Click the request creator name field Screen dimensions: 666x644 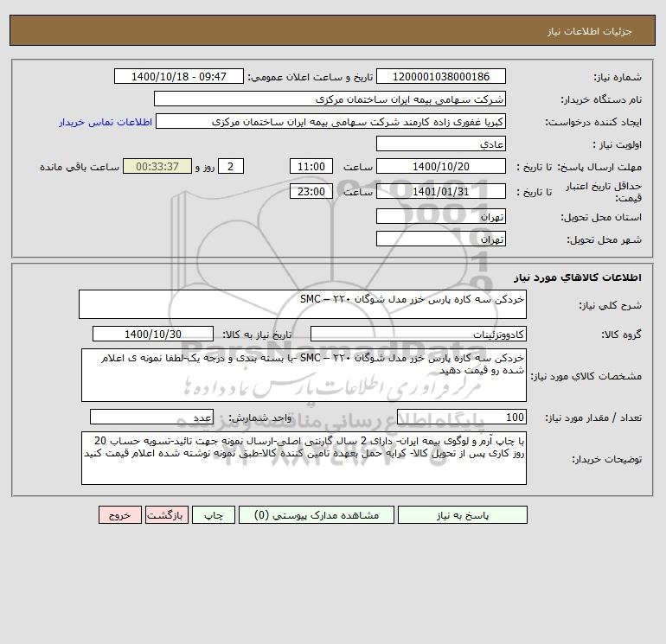(x=331, y=121)
